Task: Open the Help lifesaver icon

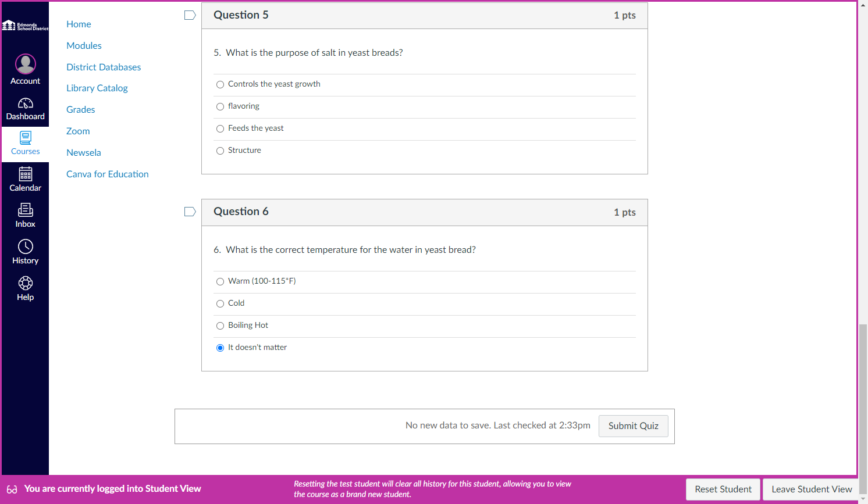Action: click(26, 283)
